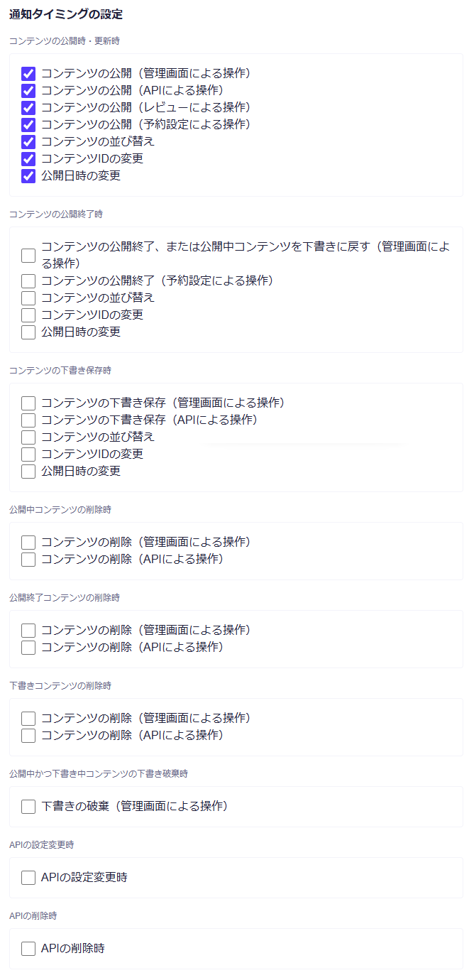Enable 管理画面 deletion under 公開中コンテンツの削除時
The height and width of the screenshot is (980, 469).
point(28,542)
